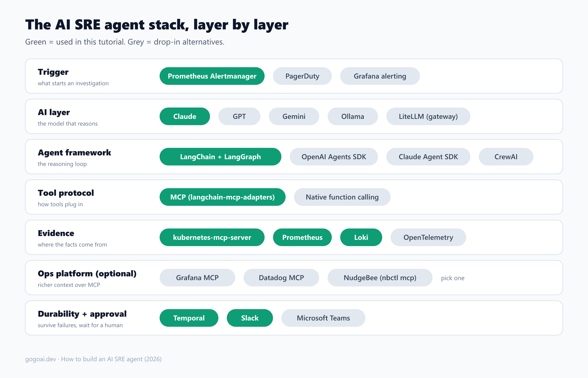The image size is (588, 378).
Task: Click "how tools plug in" subtitle
Action: point(60,204)
